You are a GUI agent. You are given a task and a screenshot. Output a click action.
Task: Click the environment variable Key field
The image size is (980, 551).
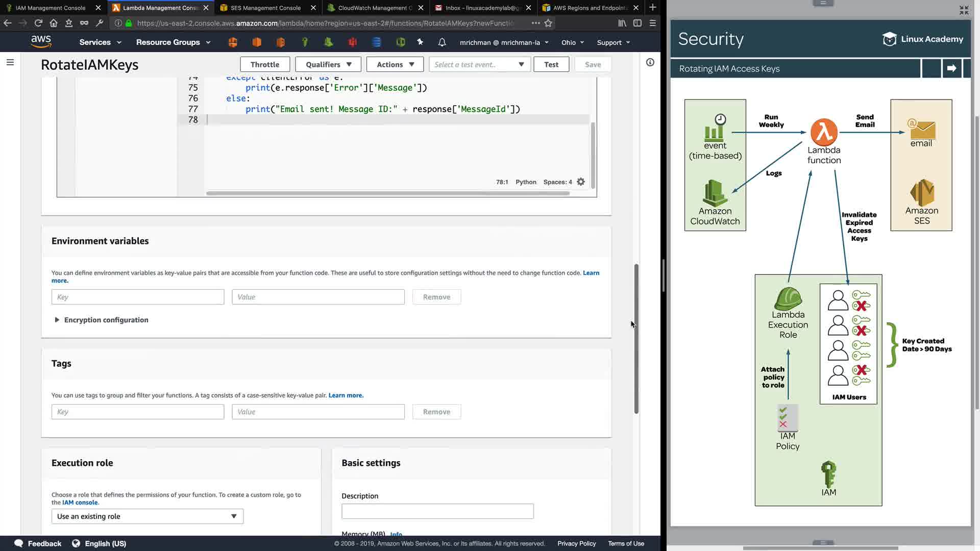click(137, 297)
